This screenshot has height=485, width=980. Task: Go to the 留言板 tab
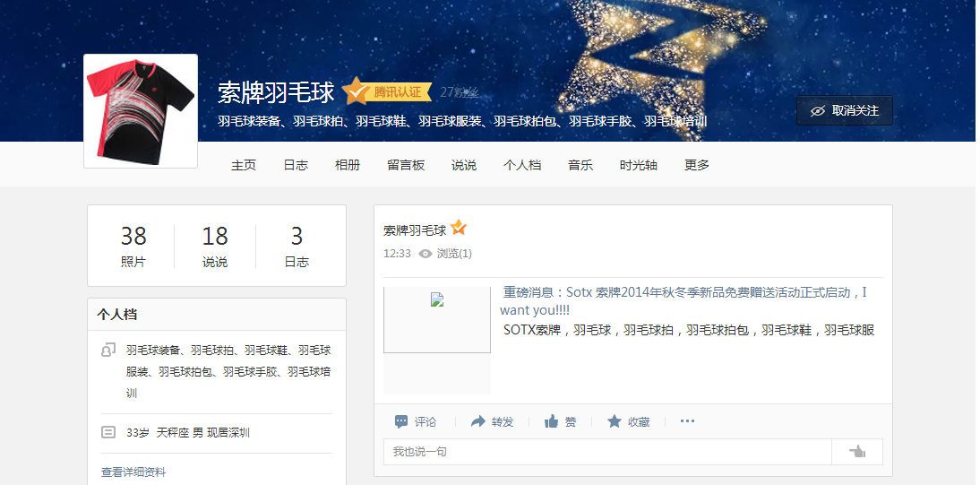click(406, 165)
